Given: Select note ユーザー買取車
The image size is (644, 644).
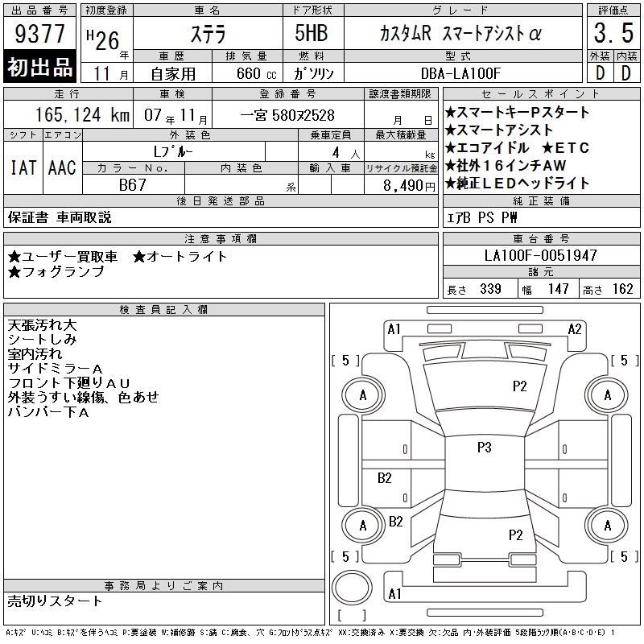Looking at the screenshot, I should click(x=63, y=257).
